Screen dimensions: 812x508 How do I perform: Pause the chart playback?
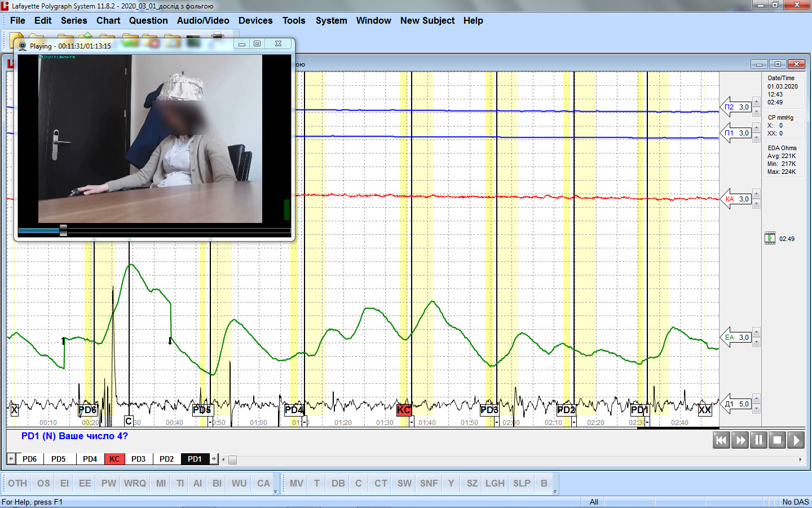758,440
